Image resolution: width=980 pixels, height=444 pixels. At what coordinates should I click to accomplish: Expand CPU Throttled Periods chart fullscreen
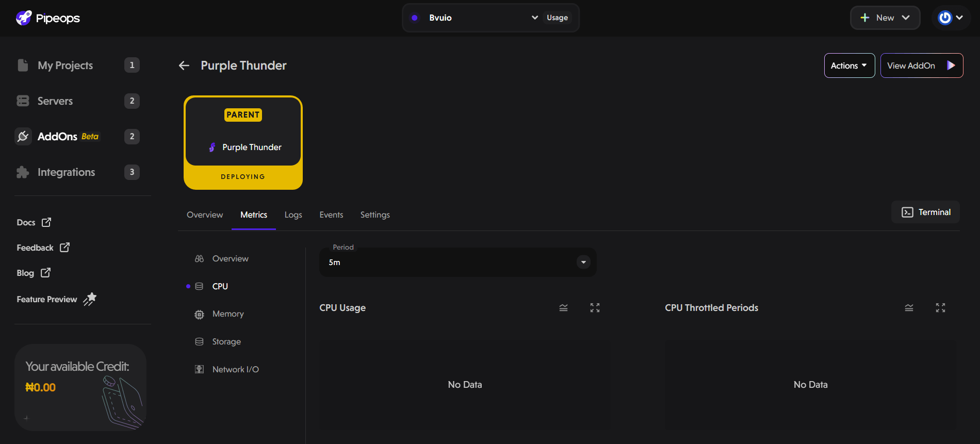(x=940, y=308)
